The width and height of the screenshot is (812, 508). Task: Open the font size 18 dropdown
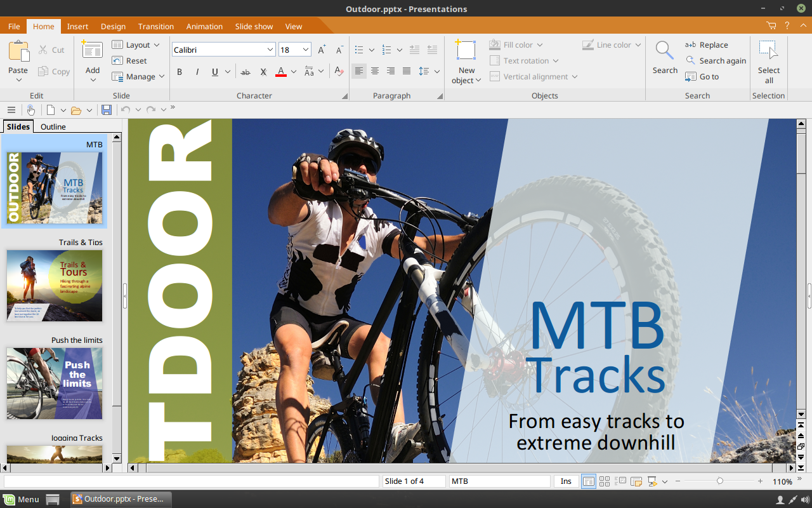coord(306,50)
